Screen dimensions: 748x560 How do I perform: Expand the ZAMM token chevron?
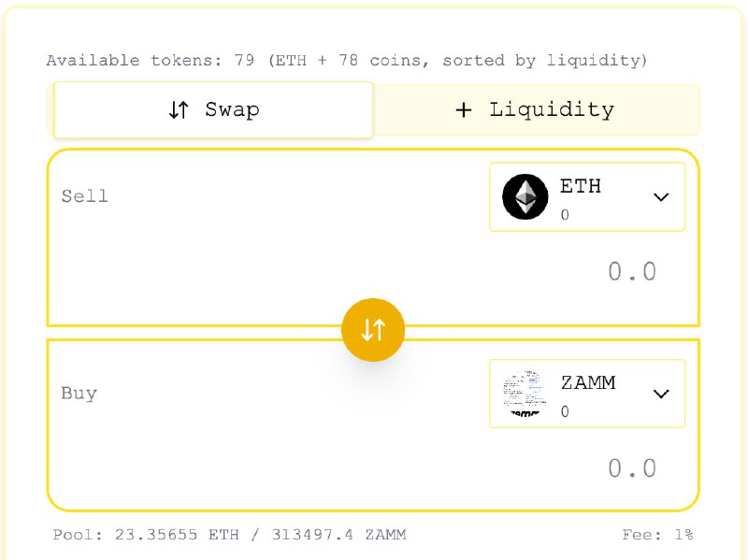pos(661,394)
